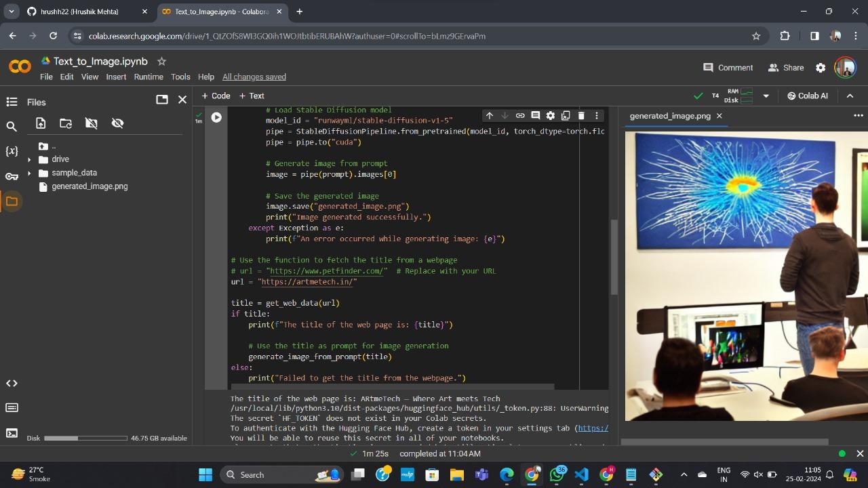Open the File menu

click(x=46, y=77)
